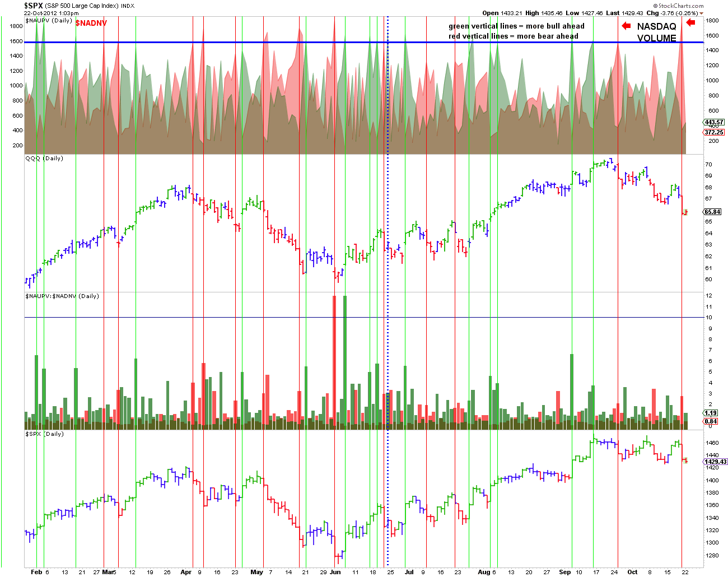Click the $SPX (Daily) bottom panel label
Viewport: 728px width, 577px height.
(x=44, y=434)
